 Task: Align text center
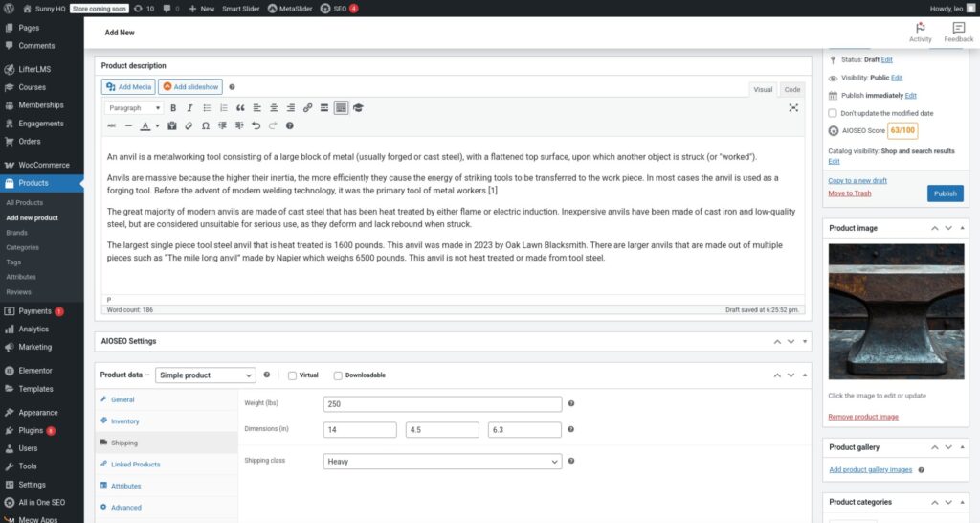pos(274,108)
